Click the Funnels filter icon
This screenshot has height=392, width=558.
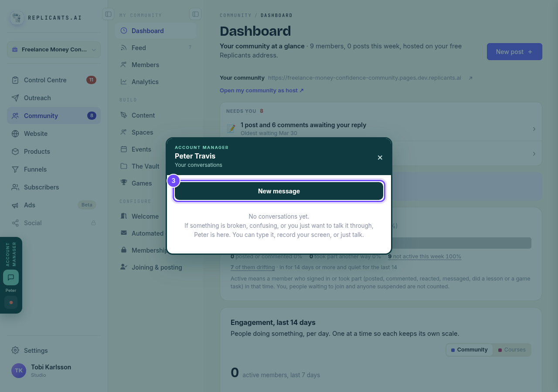pos(15,169)
